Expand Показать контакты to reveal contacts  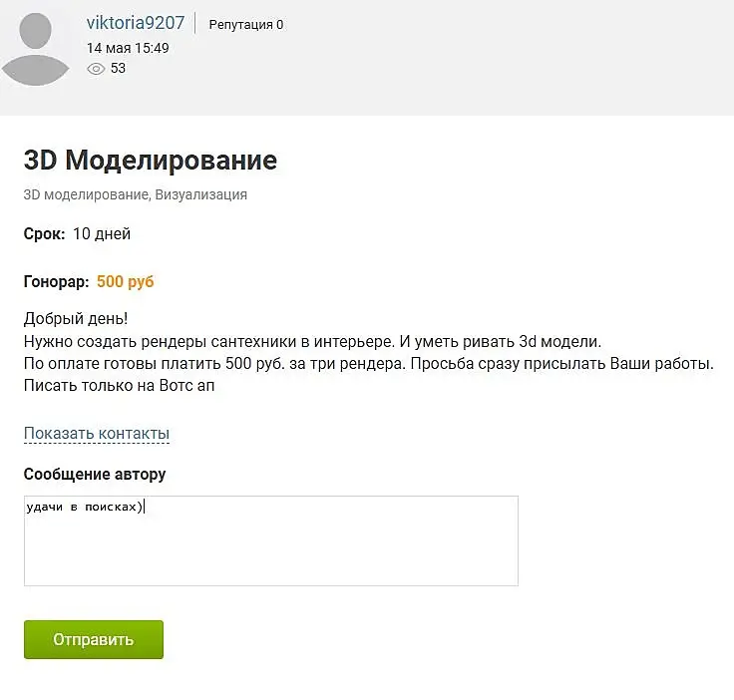pos(97,434)
